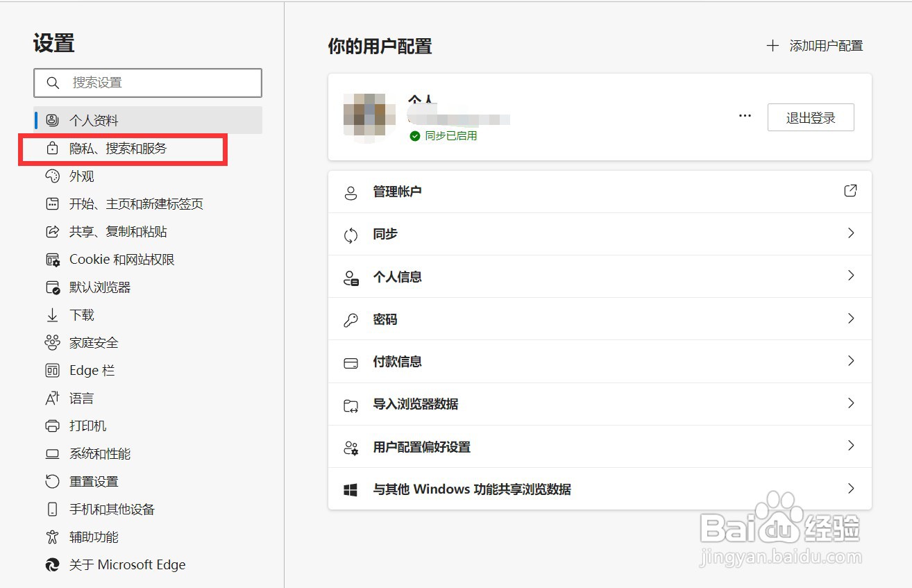Open the profile more options menu
This screenshot has height=588, width=912.
click(x=745, y=116)
